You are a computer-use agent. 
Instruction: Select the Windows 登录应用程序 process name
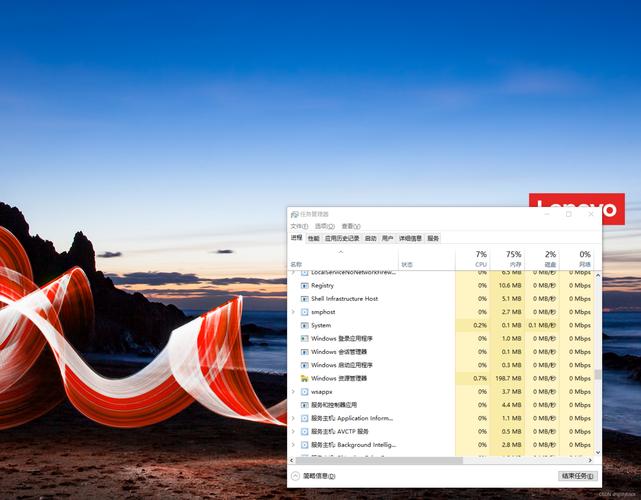(342, 339)
